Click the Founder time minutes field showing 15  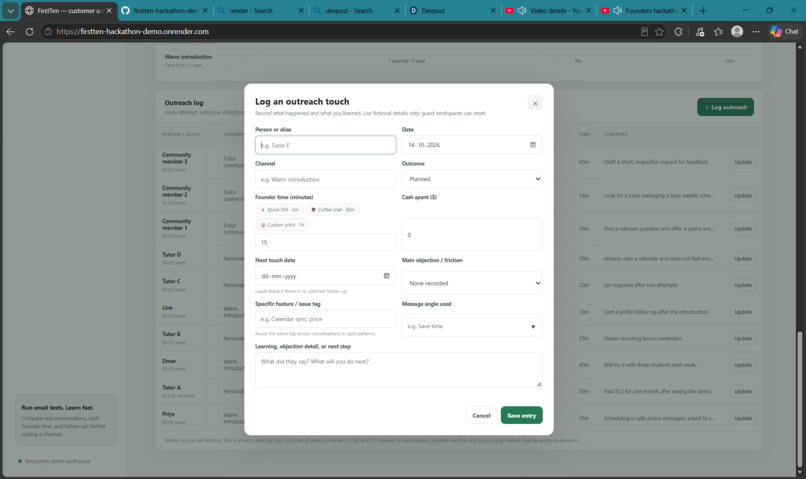tap(325, 242)
